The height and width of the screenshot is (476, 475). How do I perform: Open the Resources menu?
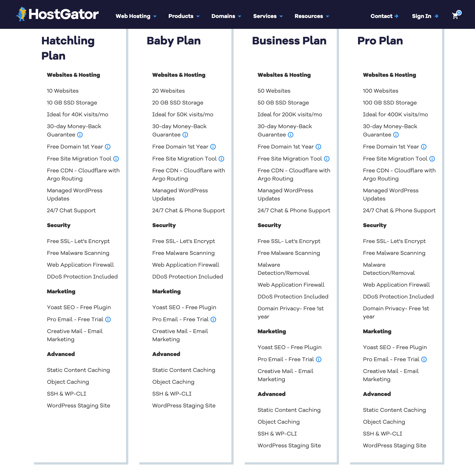pos(311,16)
